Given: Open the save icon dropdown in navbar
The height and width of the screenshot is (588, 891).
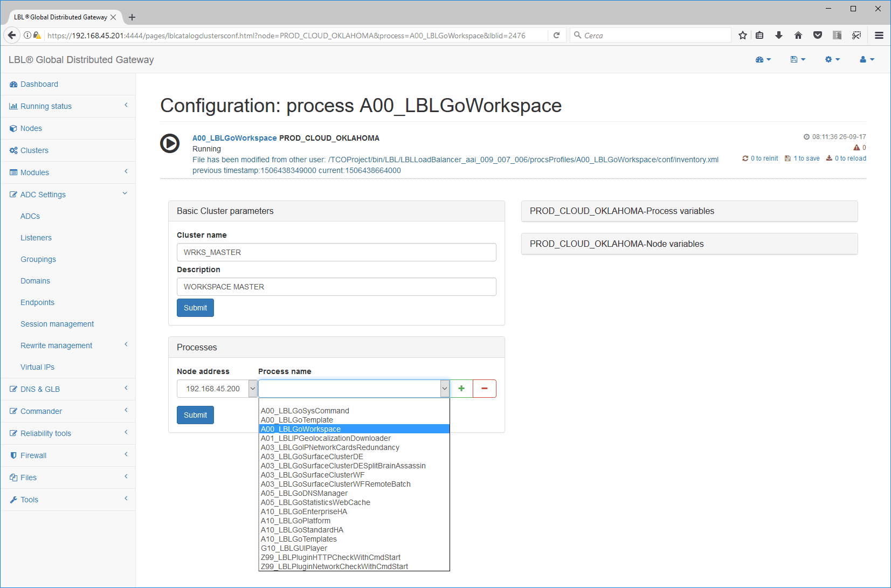Looking at the screenshot, I should point(798,60).
